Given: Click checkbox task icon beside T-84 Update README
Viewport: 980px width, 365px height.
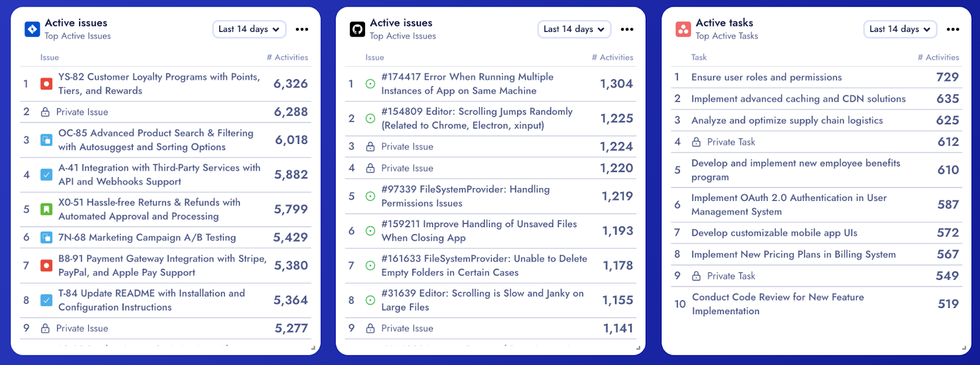Looking at the screenshot, I should (x=46, y=300).
